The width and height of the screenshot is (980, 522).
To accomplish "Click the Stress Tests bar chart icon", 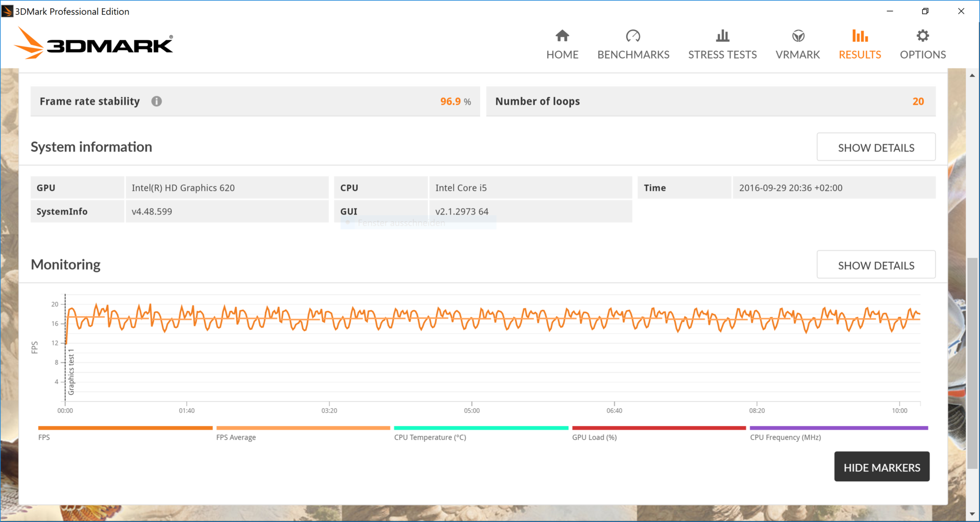I will 722,36.
